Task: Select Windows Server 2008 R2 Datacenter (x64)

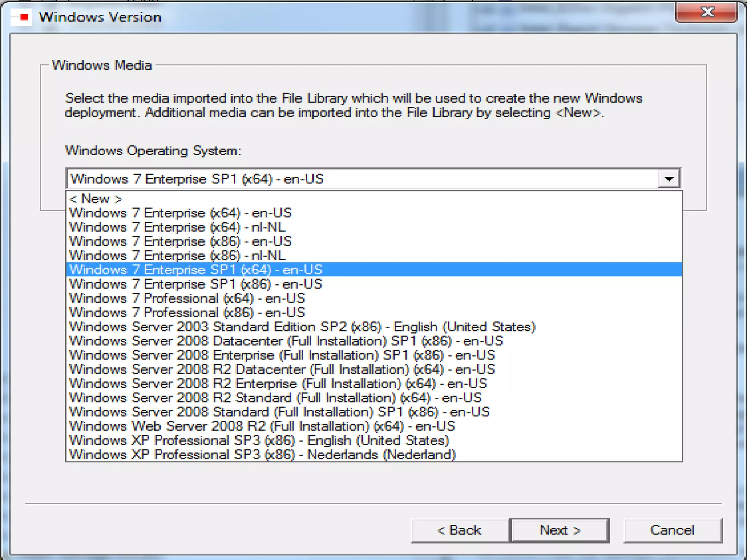Action: pyautogui.click(x=374, y=369)
